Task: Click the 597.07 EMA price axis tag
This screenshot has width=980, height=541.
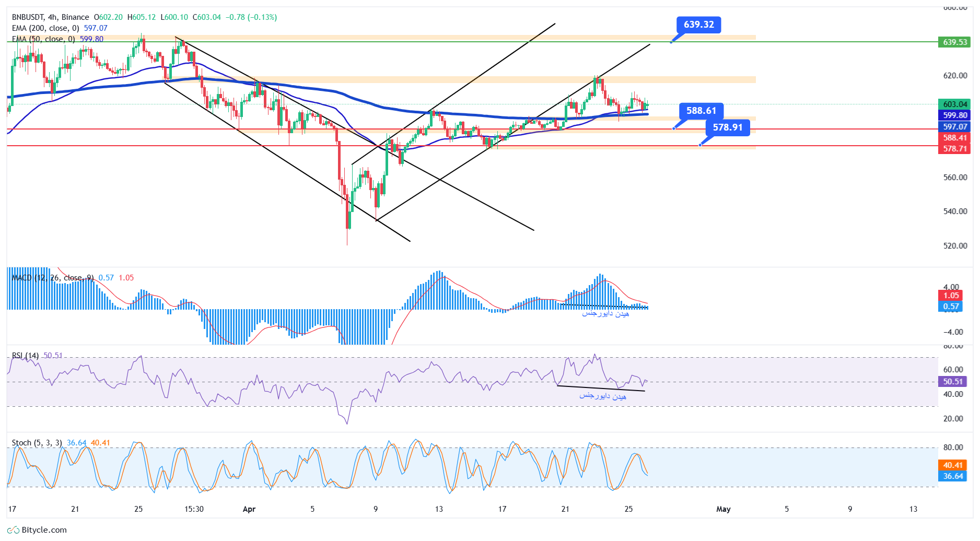Action: [x=954, y=127]
